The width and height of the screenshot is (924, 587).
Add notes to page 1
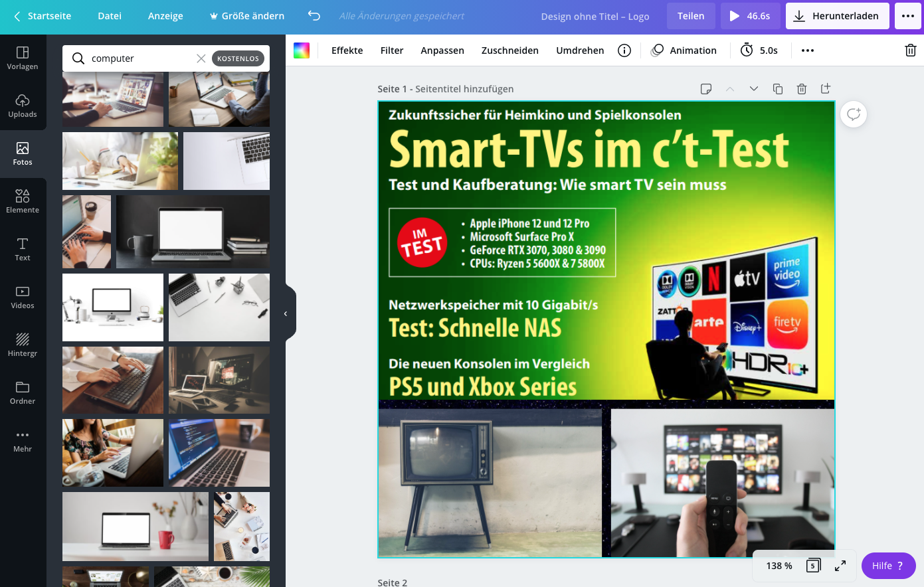coord(706,89)
